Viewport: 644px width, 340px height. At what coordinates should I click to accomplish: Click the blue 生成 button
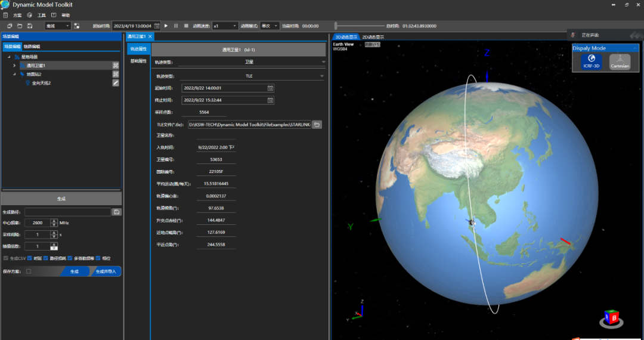[75, 271]
